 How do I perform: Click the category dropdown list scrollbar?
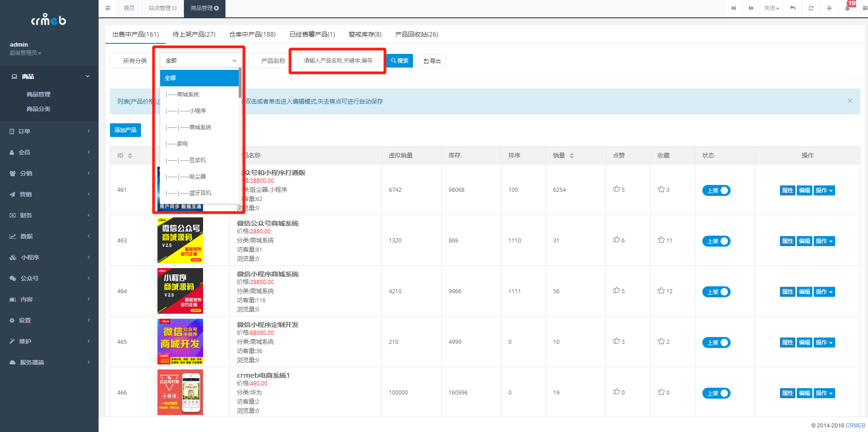tap(240, 83)
